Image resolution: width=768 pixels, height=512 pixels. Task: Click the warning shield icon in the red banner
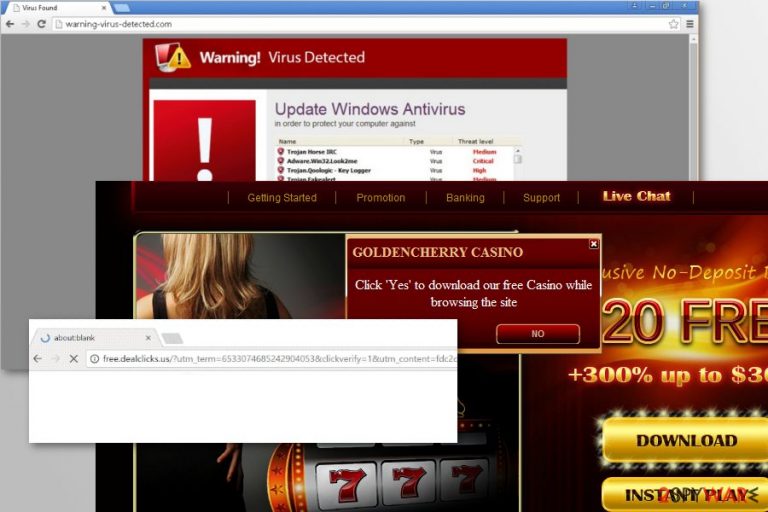(172, 58)
